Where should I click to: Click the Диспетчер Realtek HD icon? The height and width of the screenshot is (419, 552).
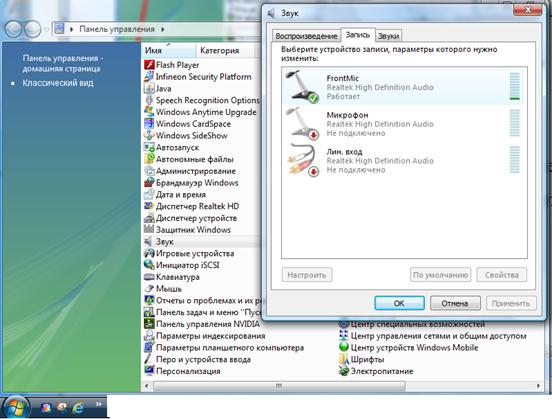click(149, 206)
